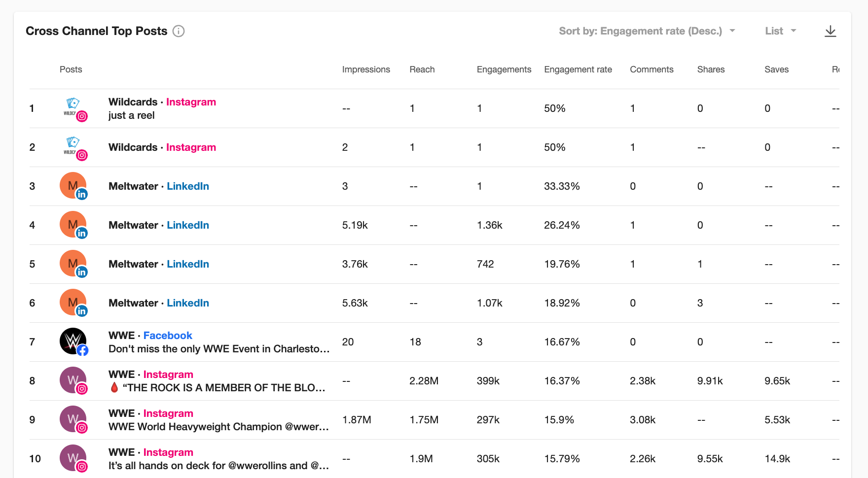The width and height of the screenshot is (868, 478).
Task: Click the 5.19k impressions value
Action: pos(355,225)
